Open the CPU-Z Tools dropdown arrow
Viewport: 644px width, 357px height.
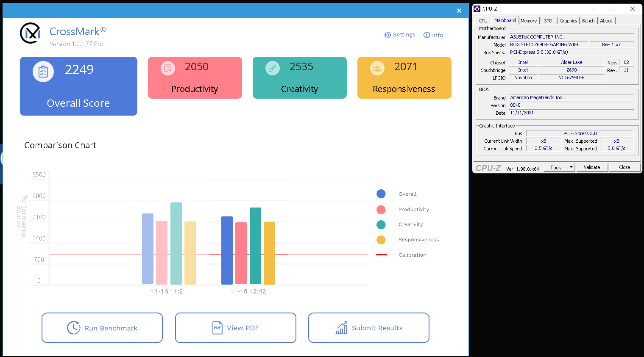(x=571, y=167)
